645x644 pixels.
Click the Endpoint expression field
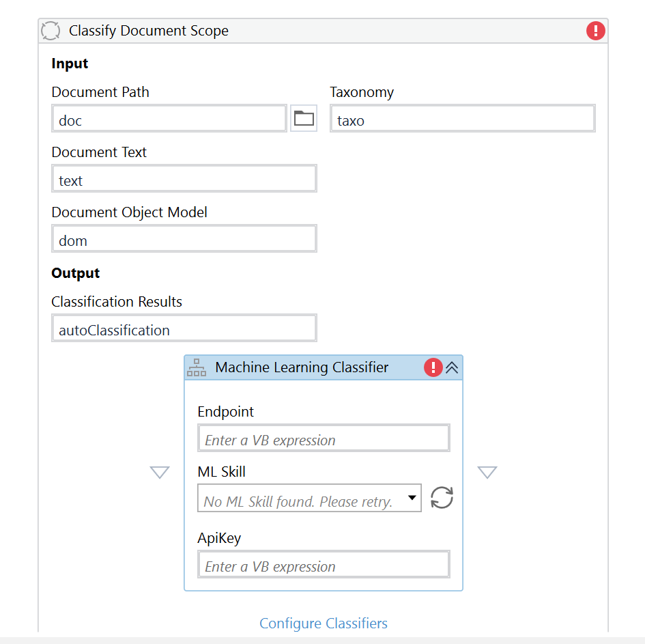tap(323, 437)
